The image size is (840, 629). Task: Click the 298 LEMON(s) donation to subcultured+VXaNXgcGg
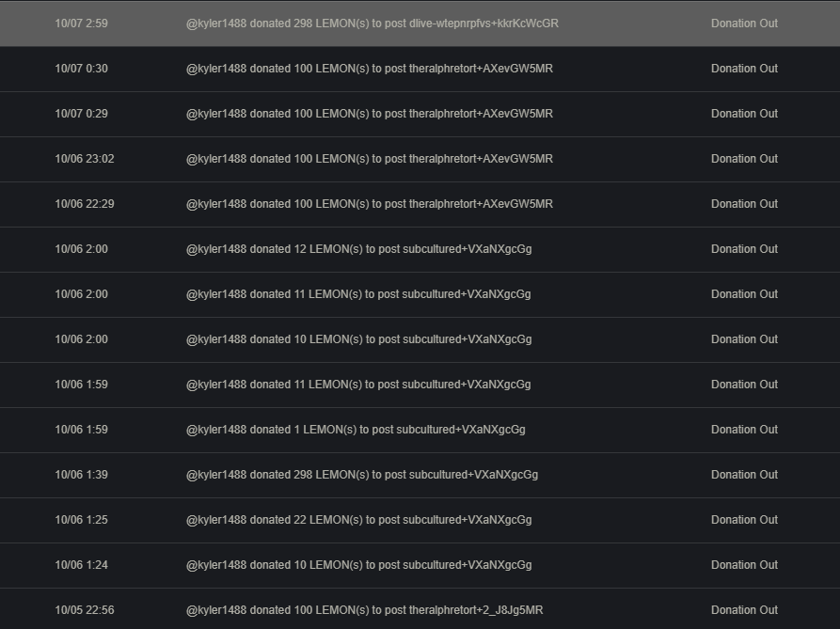[x=361, y=474]
